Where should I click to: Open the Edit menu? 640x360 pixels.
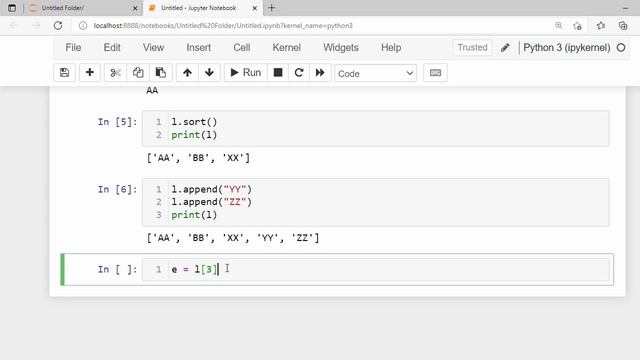coord(112,47)
